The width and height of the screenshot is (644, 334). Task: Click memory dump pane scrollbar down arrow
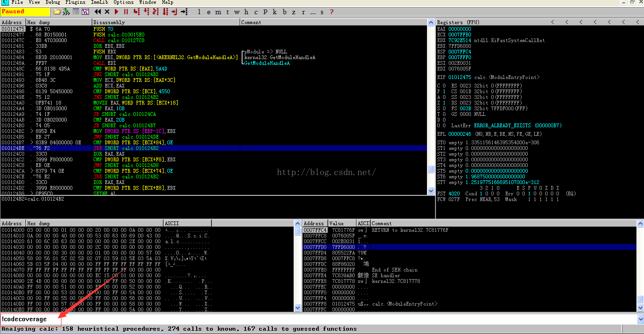point(297,308)
